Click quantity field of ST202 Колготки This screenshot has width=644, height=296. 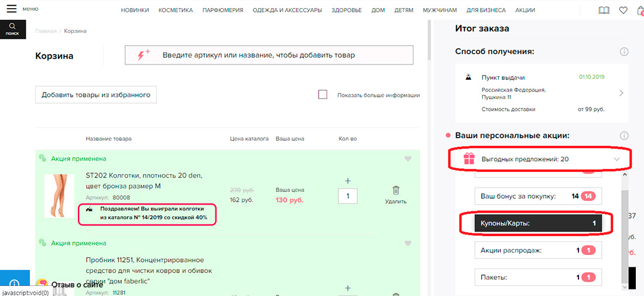(x=348, y=196)
